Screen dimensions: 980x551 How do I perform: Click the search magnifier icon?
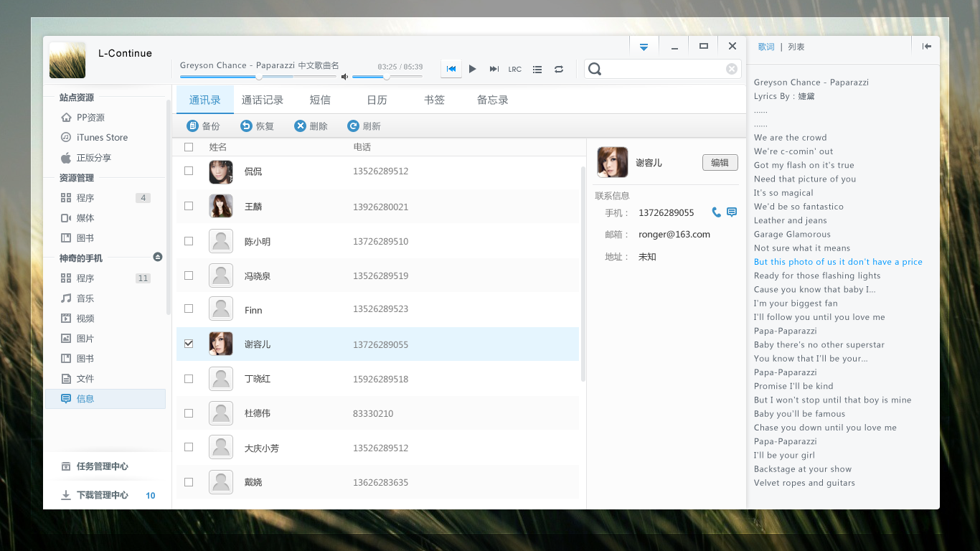[595, 69]
